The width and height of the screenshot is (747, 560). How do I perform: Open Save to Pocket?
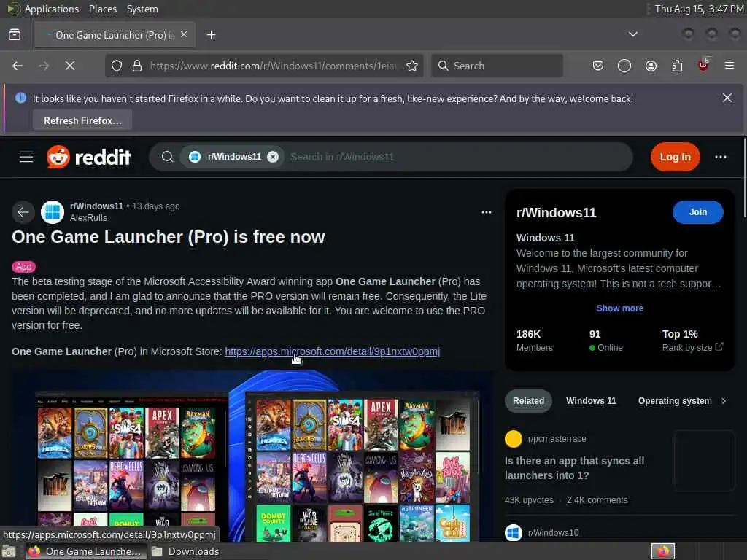coord(598,66)
